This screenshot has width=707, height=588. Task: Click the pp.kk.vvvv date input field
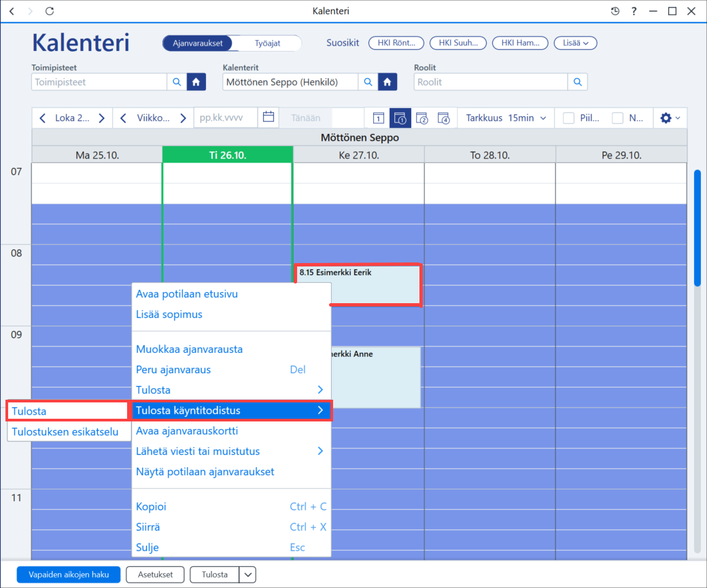coord(226,118)
